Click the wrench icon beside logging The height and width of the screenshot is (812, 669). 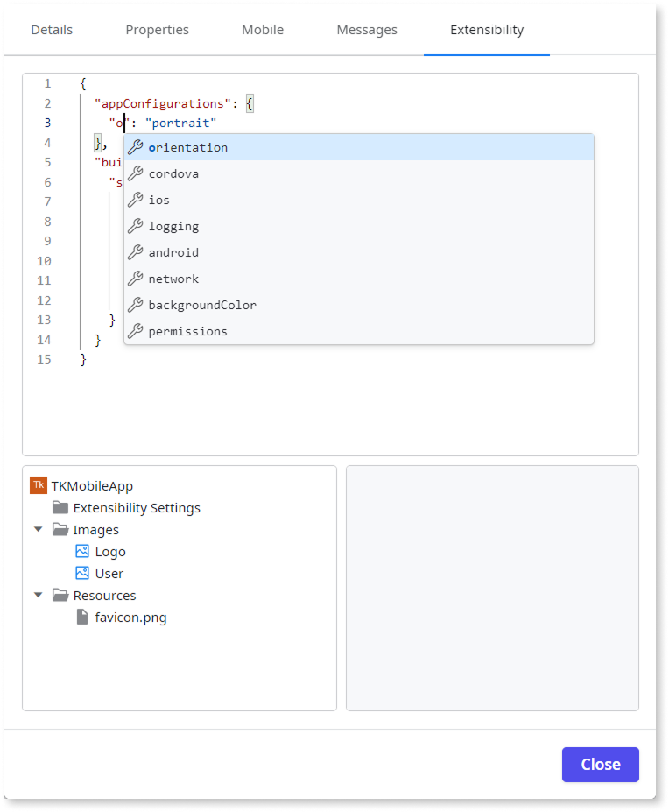pyautogui.click(x=137, y=225)
